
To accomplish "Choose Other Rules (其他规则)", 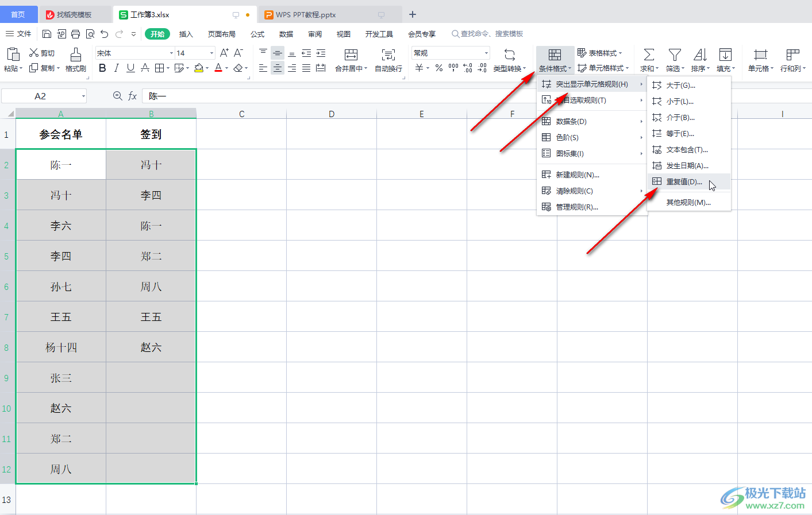I will 688,202.
